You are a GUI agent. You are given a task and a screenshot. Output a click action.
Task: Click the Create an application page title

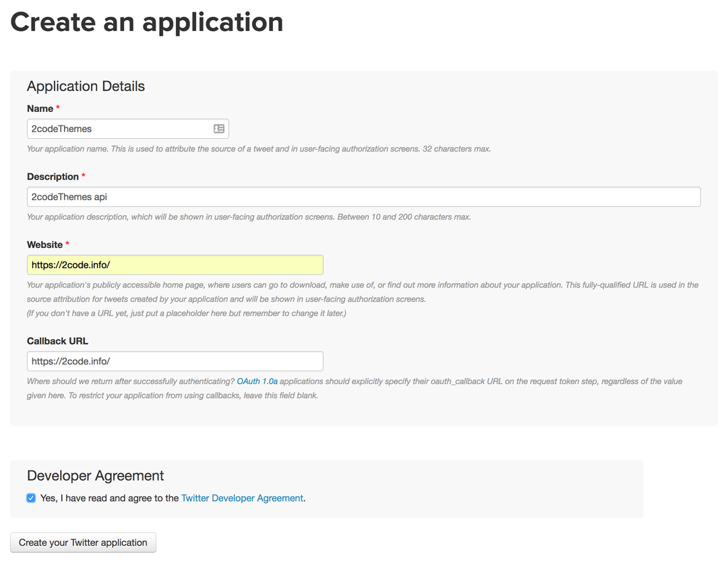[147, 22]
